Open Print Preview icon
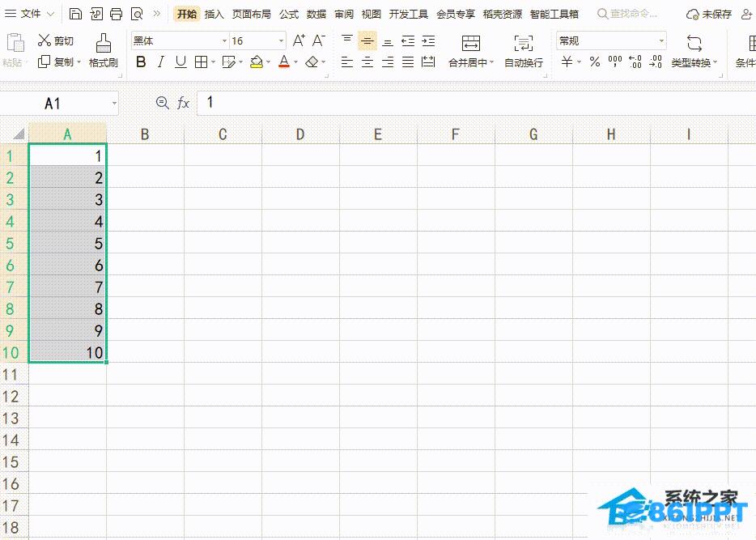756x540 pixels. point(137,14)
